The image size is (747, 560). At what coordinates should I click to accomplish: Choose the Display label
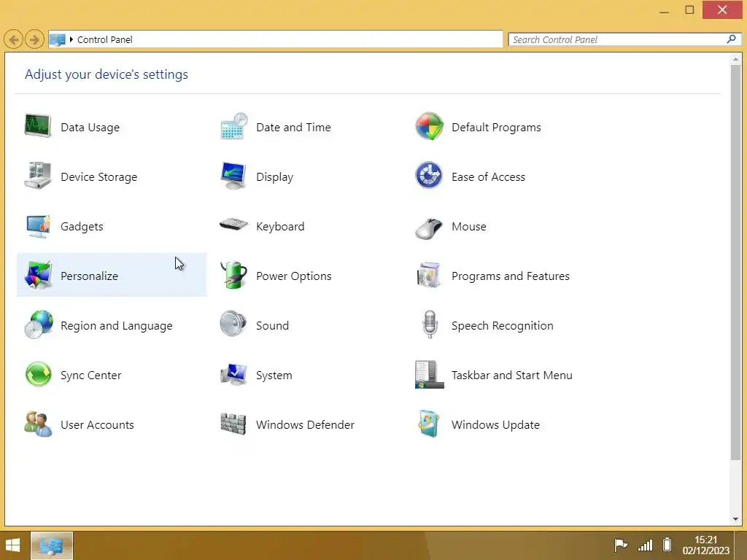tap(274, 177)
